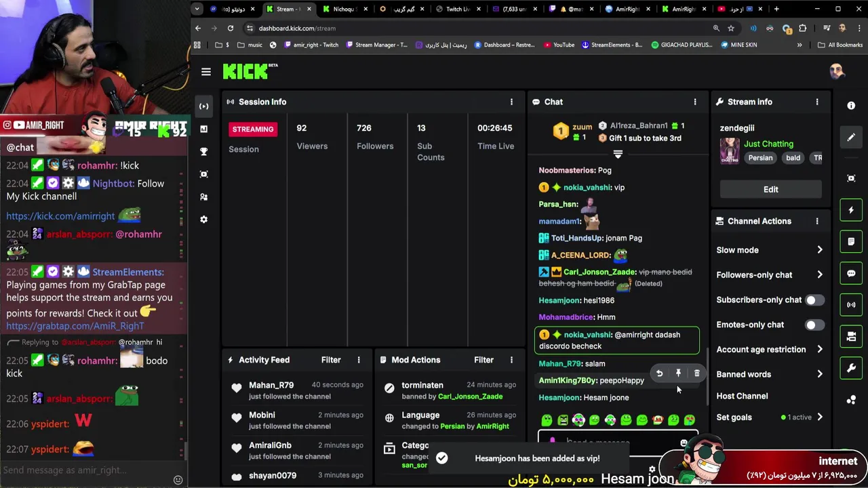868x488 pixels.
Task: Click the document notes icon in right sidebar
Action: tap(851, 241)
